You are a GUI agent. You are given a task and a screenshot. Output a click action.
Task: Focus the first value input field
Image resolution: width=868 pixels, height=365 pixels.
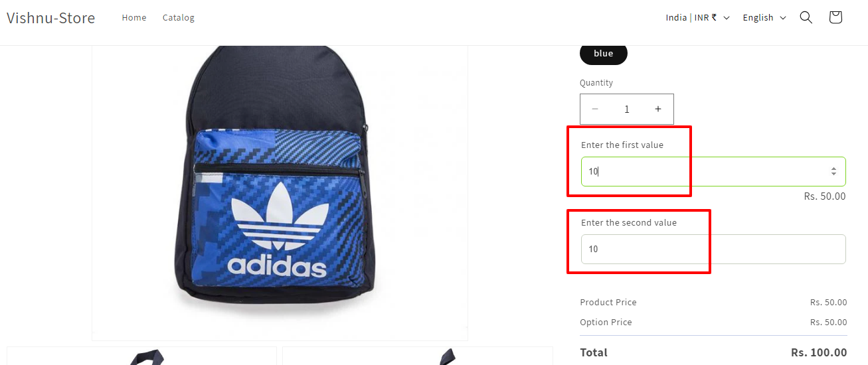pyautogui.click(x=713, y=171)
